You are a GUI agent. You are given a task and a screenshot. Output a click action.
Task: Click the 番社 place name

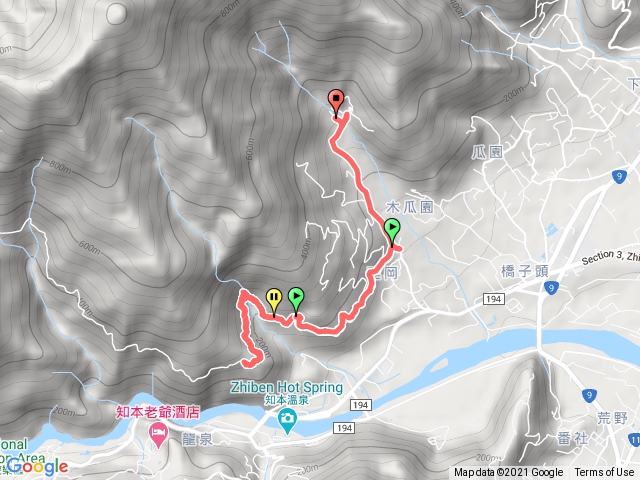[573, 438]
